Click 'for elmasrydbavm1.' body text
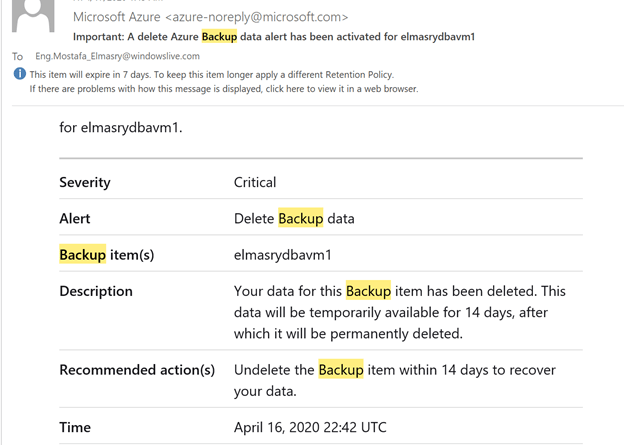Screen dimensions: 624x445 pyautogui.click(x=120, y=128)
